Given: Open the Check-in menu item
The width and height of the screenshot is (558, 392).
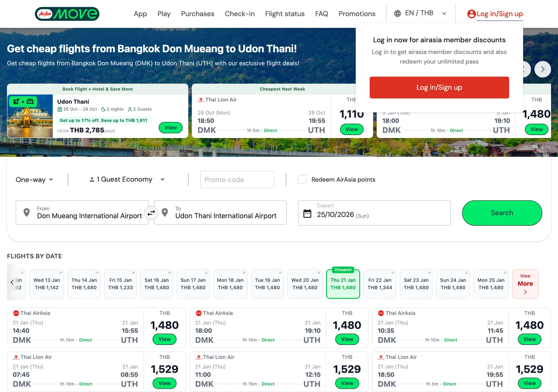Looking at the screenshot, I should tap(240, 14).
